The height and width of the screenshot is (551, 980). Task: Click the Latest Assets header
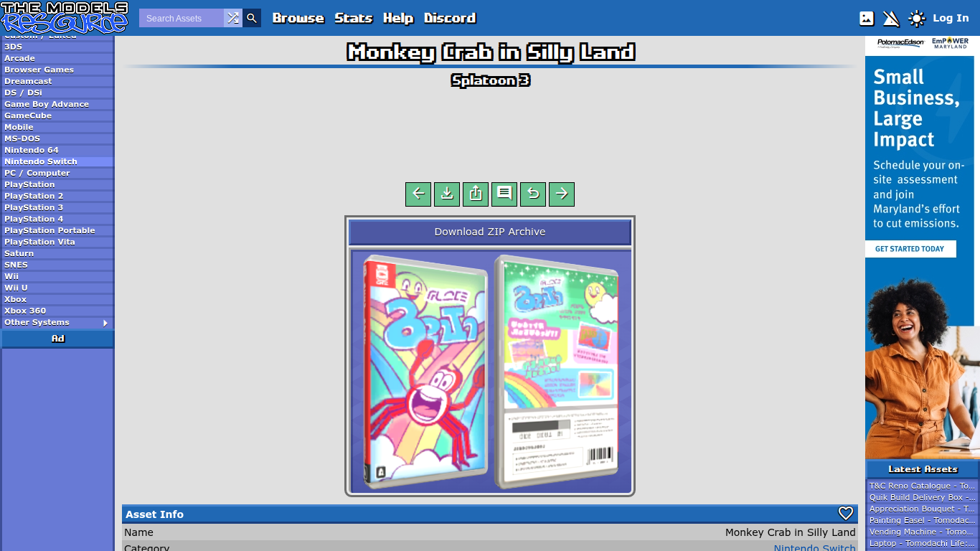pyautogui.click(x=923, y=469)
